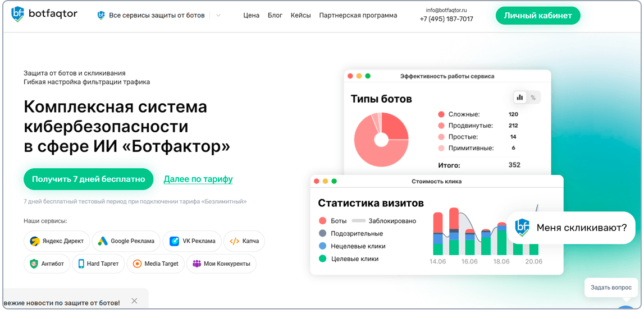Click the green Целевые клики legend dot
The height and width of the screenshot is (319, 644).
(322, 258)
